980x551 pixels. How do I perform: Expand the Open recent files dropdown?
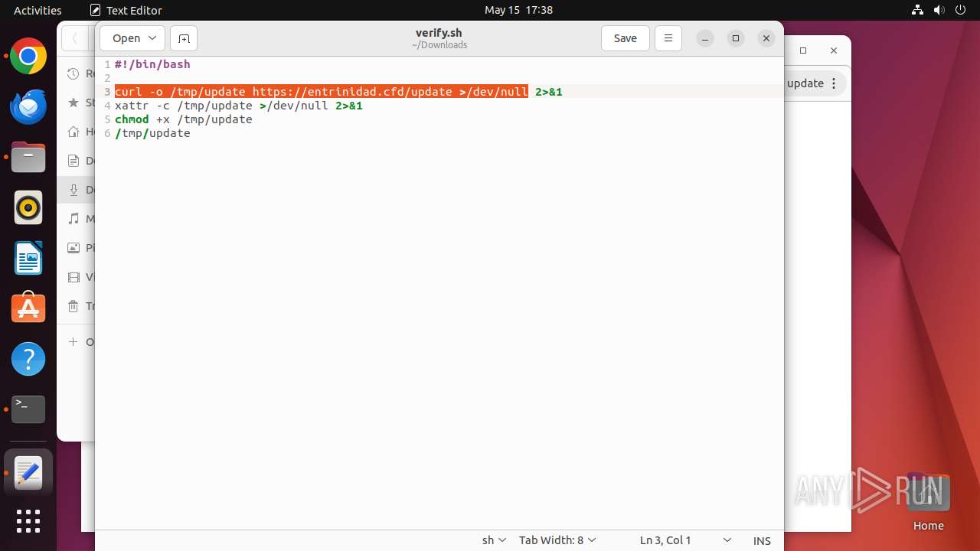[x=152, y=38]
